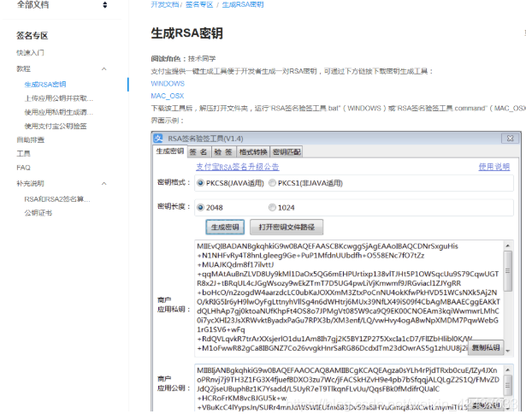Open 上传应用公钥并获取 sidebar item
The image size is (526, 420).
[59, 98]
